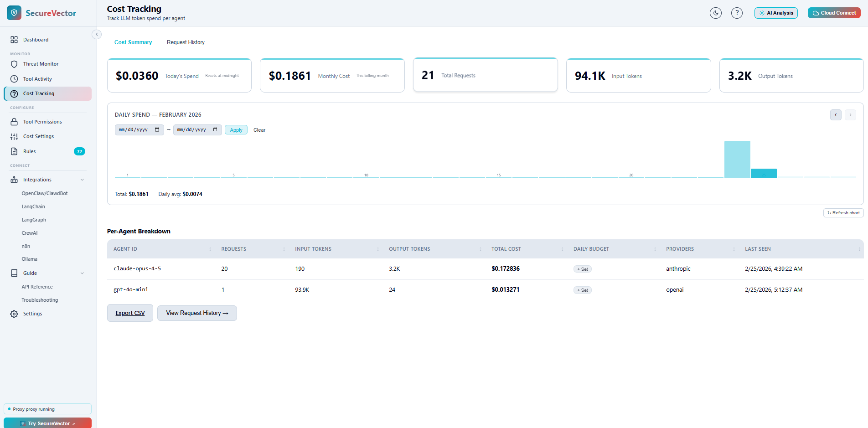
Task: Open the LangChain integration page
Action: pyautogui.click(x=33, y=206)
